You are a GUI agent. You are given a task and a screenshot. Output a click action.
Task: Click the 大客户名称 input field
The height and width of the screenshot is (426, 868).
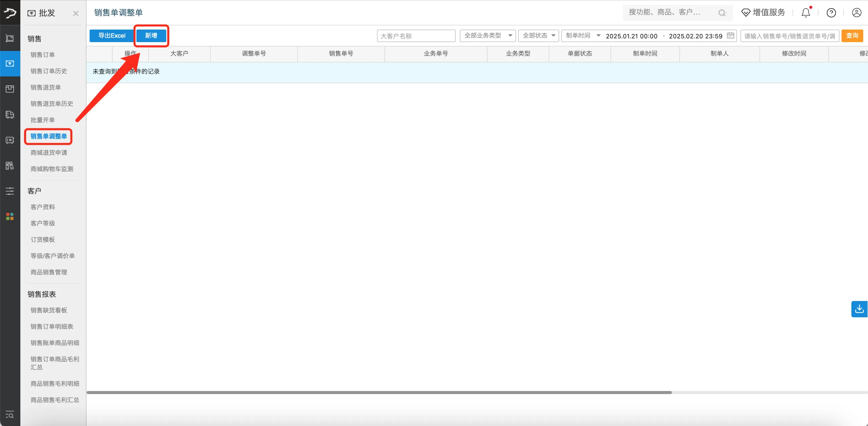[416, 36]
